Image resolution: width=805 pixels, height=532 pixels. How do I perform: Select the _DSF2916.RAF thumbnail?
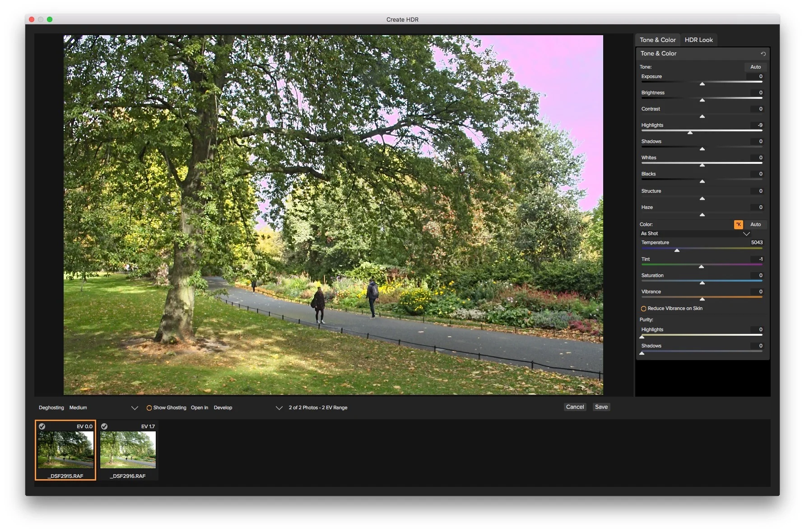(128, 450)
